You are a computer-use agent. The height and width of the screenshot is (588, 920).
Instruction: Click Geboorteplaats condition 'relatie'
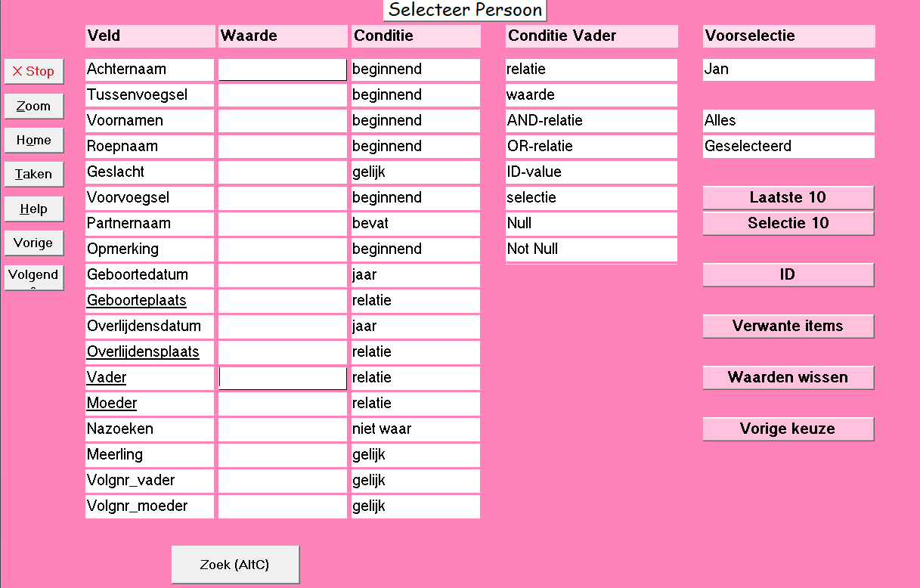click(416, 301)
